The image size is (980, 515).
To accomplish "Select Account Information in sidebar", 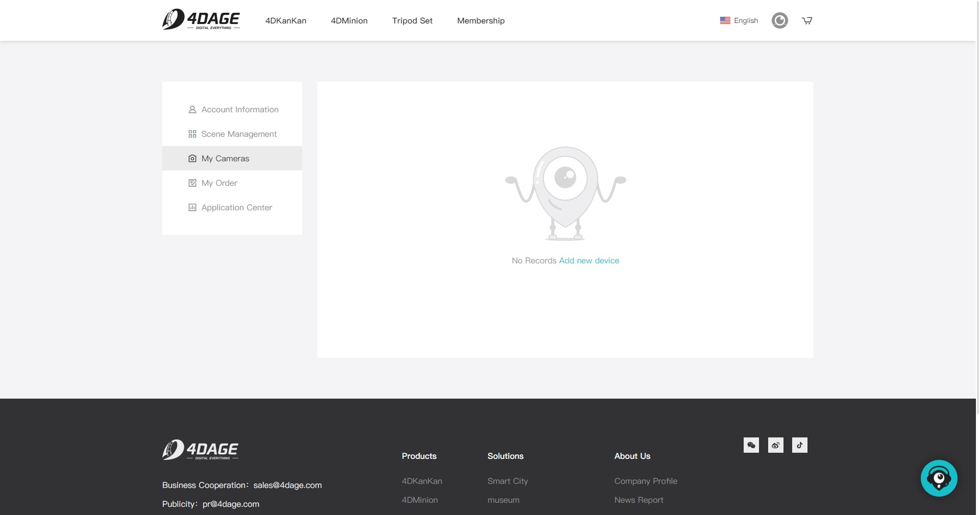I will tap(239, 110).
